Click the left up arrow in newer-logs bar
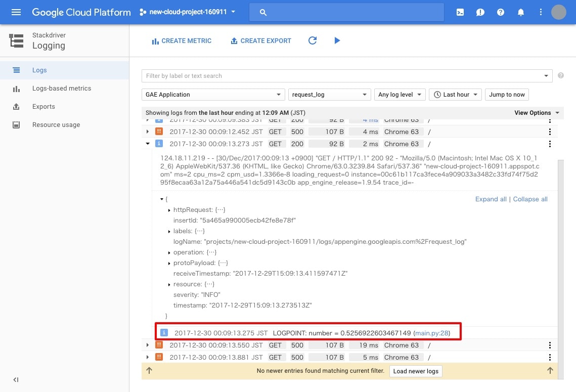Viewport: 576px width, 392px height. pyautogui.click(x=149, y=370)
